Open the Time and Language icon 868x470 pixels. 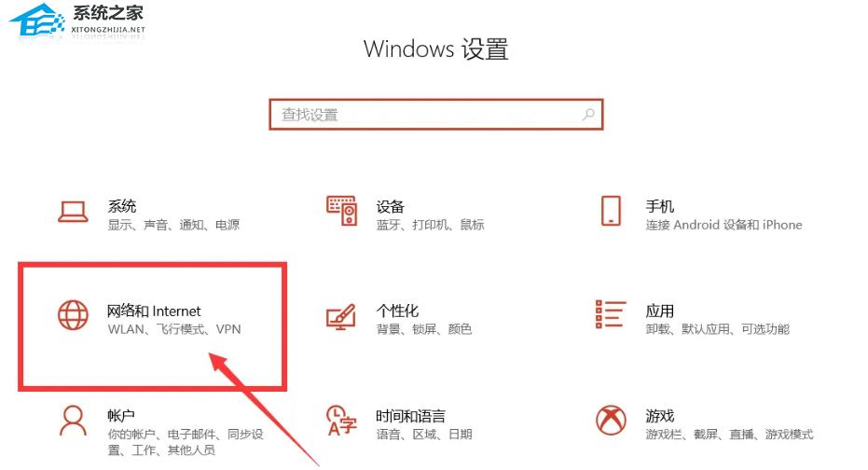tap(341, 421)
